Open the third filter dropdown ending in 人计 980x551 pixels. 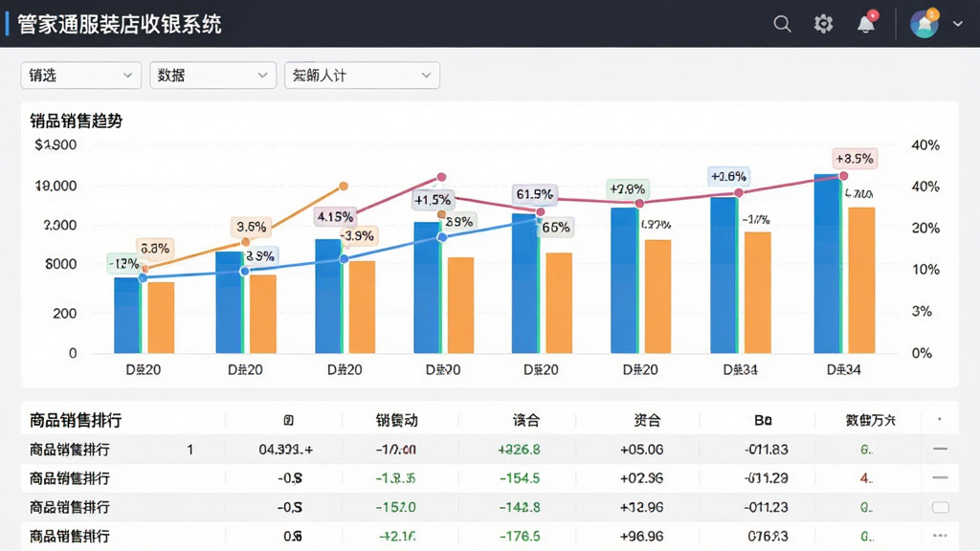[x=362, y=75]
